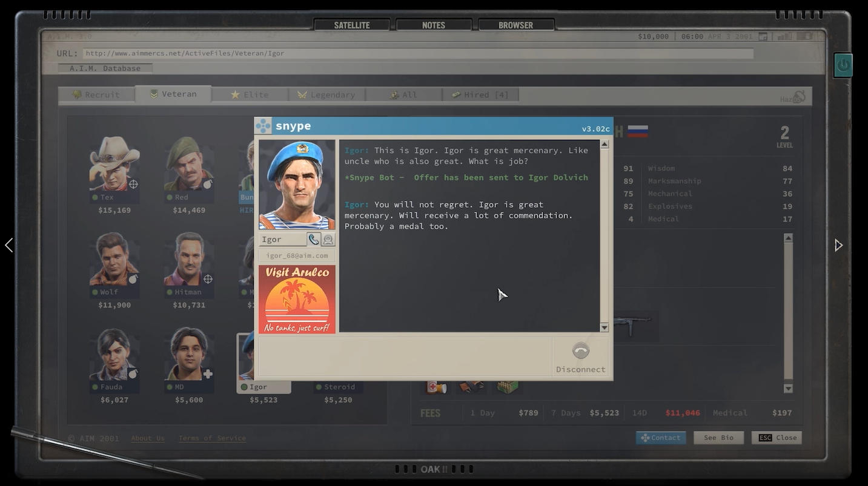Switch to the NOTES tab
Viewport: 868px width, 486px height.
(433, 25)
